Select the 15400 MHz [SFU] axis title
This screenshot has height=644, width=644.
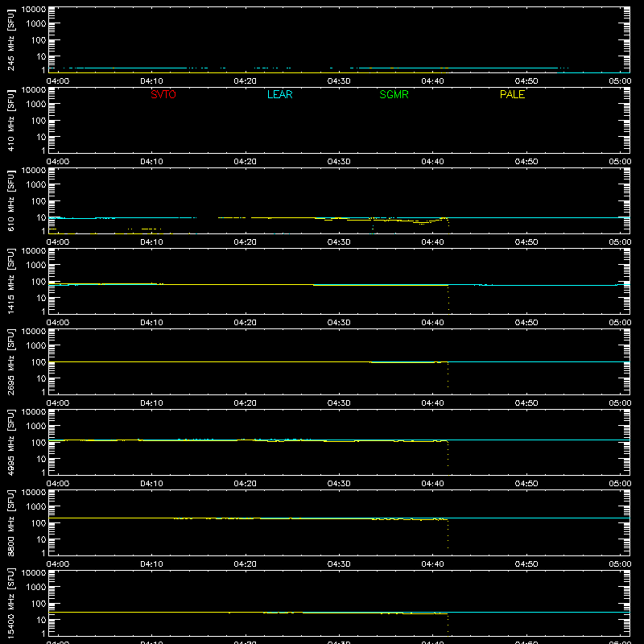pos(11,603)
